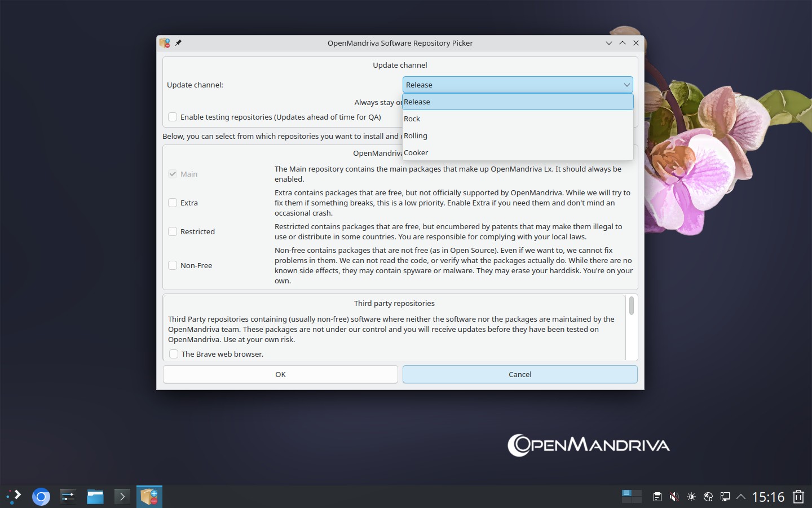
Task: Open the application launcher menu
Action: coord(14,497)
